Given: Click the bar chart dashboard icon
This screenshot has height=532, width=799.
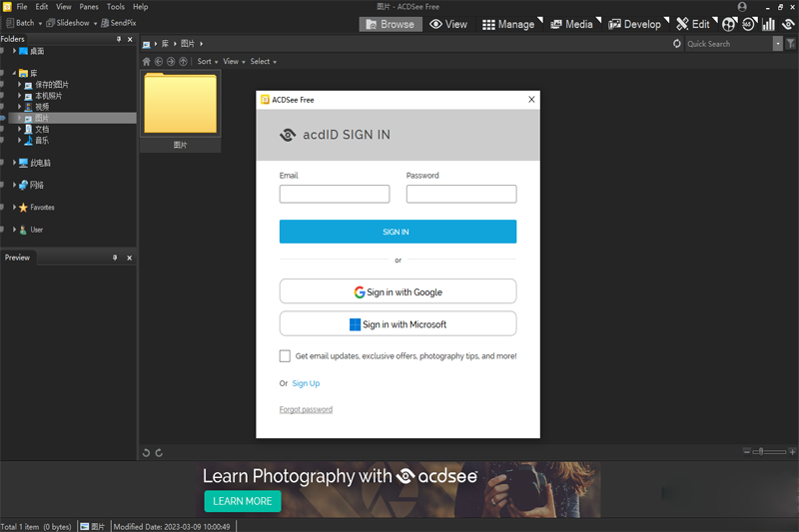Looking at the screenshot, I should coord(768,24).
